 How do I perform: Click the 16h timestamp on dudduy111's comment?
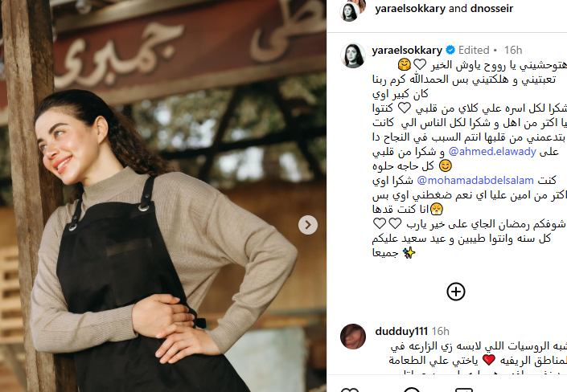click(440, 331)
